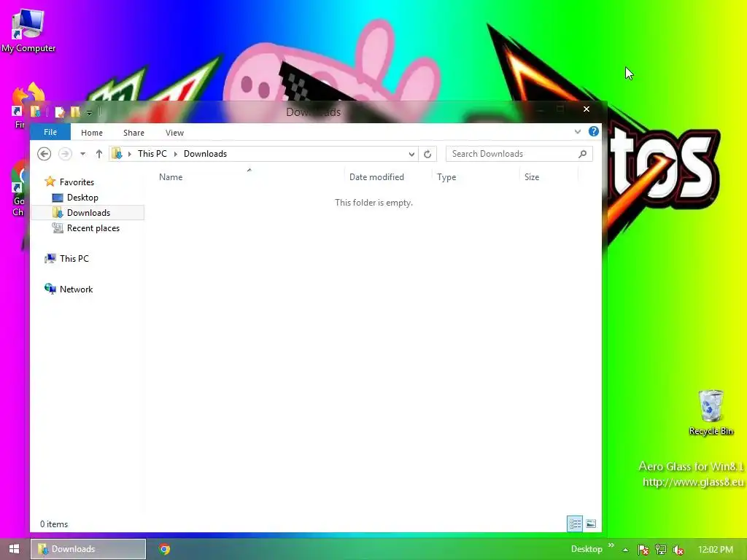The height and width of the screenshot is (560, 747).
Task: Click the Downloads taskbar button
Action: (88, 549)
